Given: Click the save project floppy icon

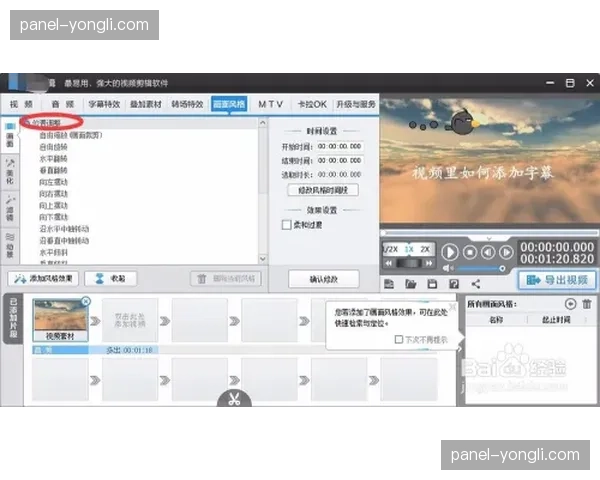Looking at the screenshot, I should tap(431, 285).
